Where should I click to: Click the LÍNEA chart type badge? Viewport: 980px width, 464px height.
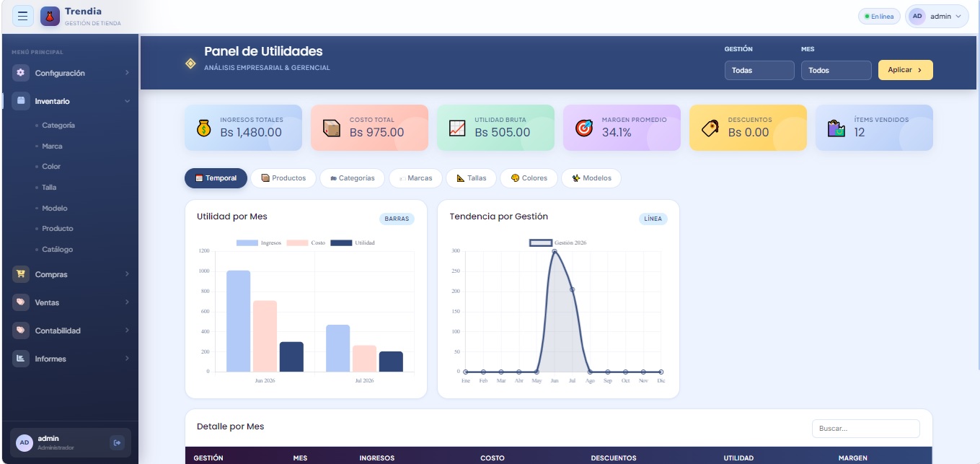653,219
